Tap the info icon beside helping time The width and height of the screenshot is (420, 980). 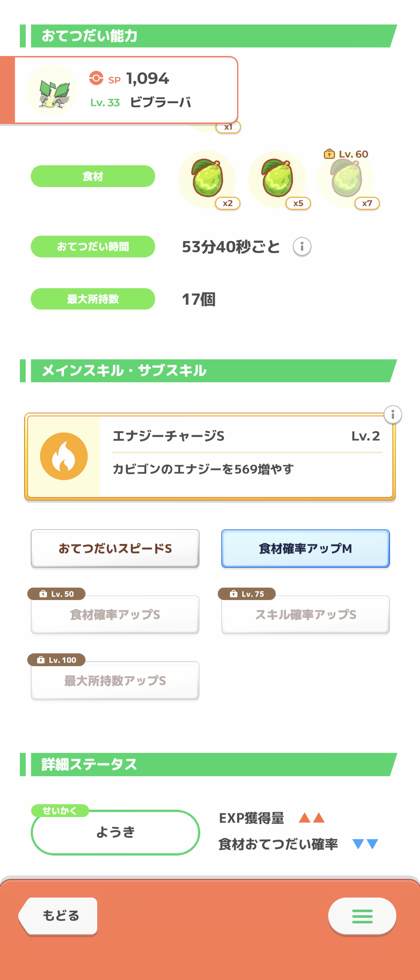(302, 247)
